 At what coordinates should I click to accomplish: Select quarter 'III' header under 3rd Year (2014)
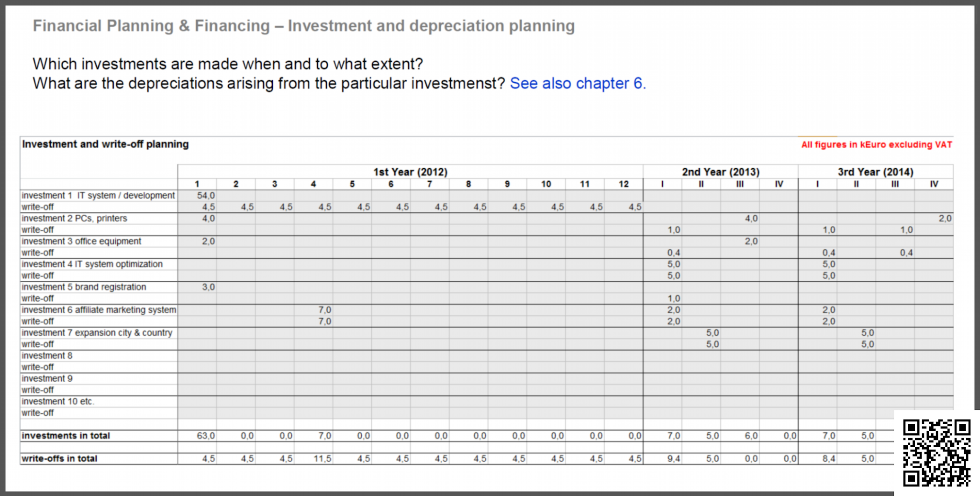(x=895, y=184)
